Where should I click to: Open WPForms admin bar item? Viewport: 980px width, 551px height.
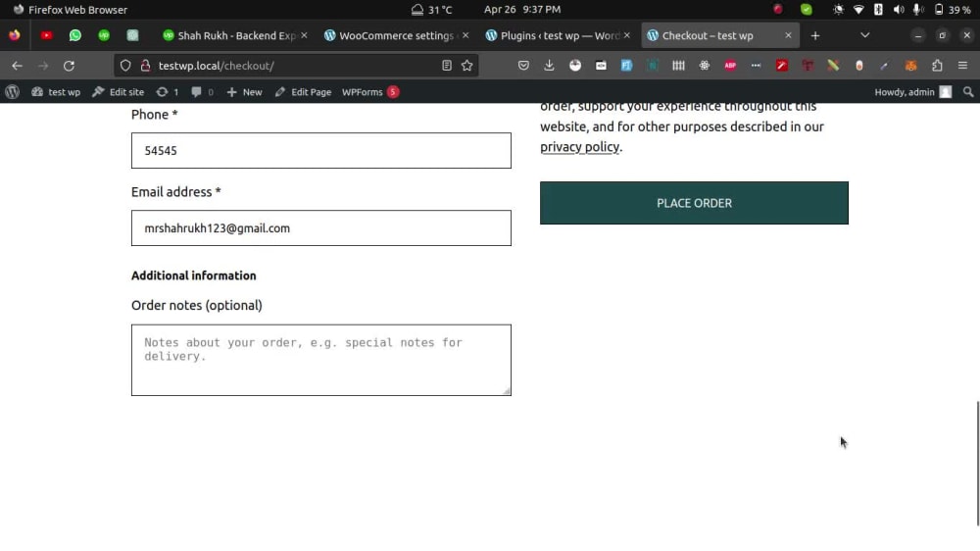370,92
